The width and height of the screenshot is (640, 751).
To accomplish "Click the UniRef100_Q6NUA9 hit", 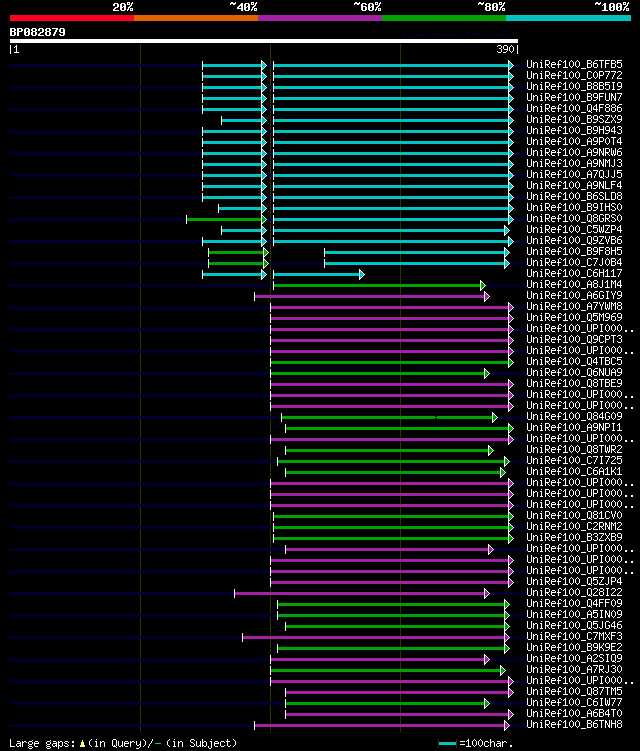I will 574,373.
